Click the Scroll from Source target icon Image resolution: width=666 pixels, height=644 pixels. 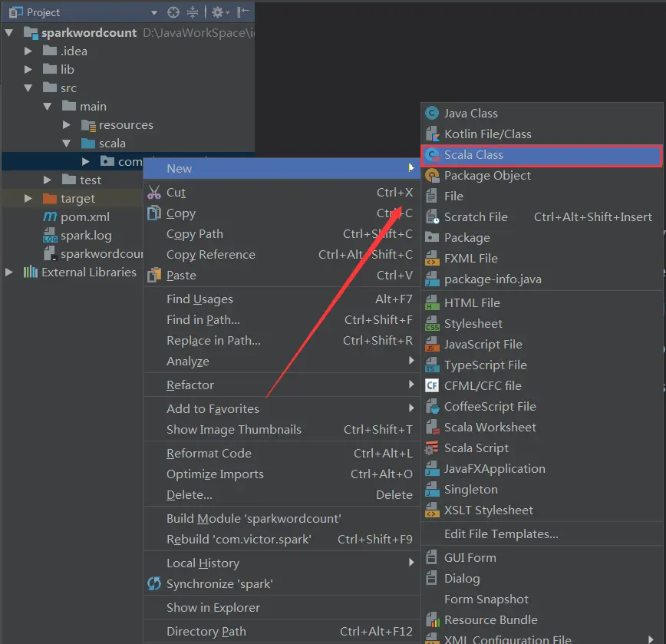tap(173, 12)
